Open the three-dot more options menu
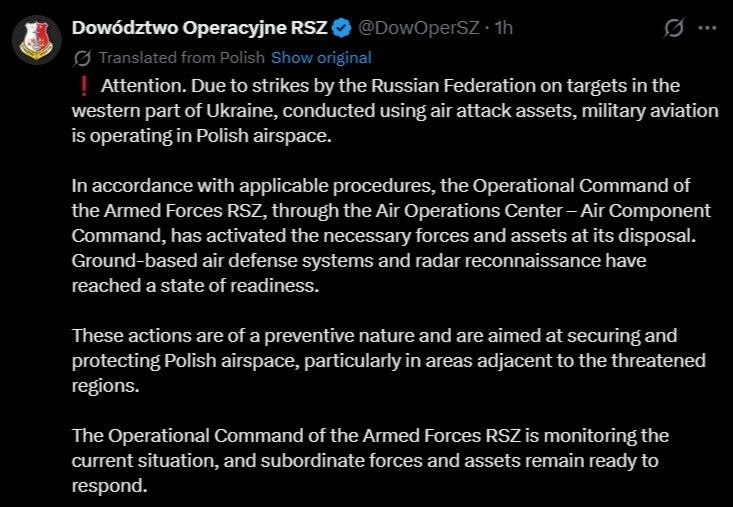The width and height of the screenshot is (733, 507). click(x=707, y=28)
